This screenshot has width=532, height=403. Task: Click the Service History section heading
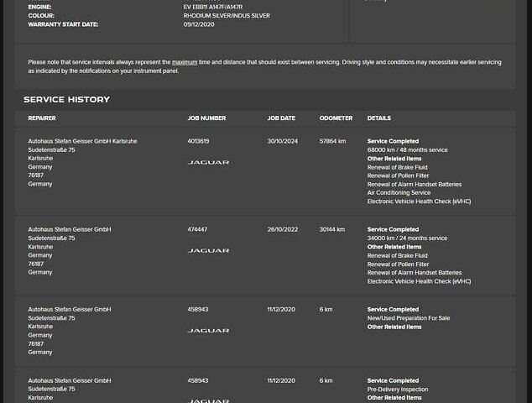coord(66,99)
